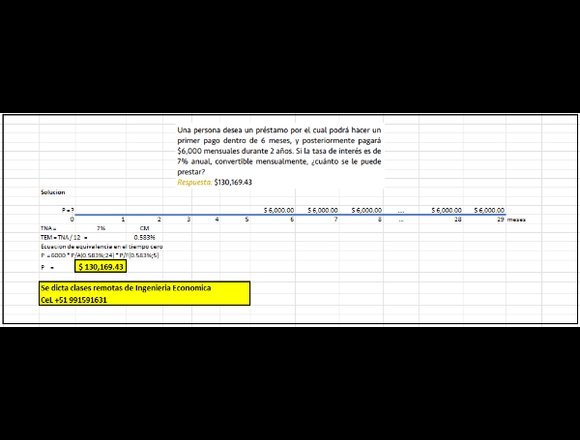Select timeline month number 8
The image size is (580, 440).
coord(380,220)
